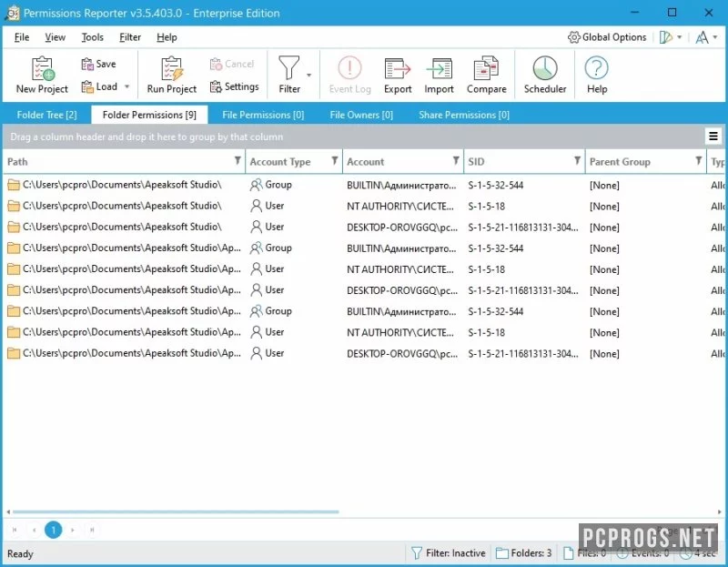Open the Export tool
The image size is (728, 567).
pos(398,75)
